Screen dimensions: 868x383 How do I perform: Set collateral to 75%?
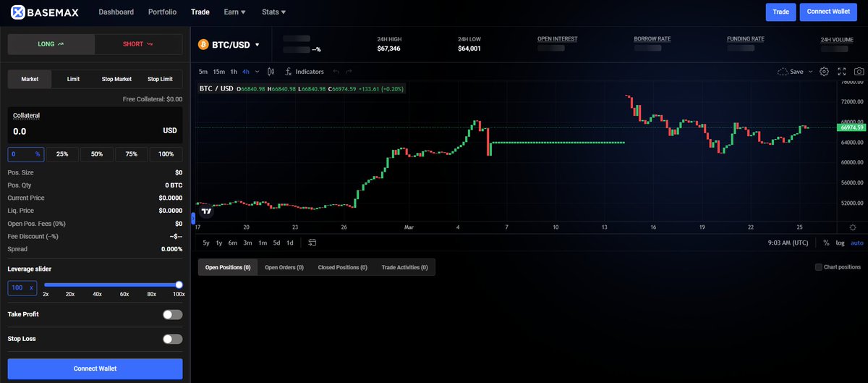[x=131, y=154]
